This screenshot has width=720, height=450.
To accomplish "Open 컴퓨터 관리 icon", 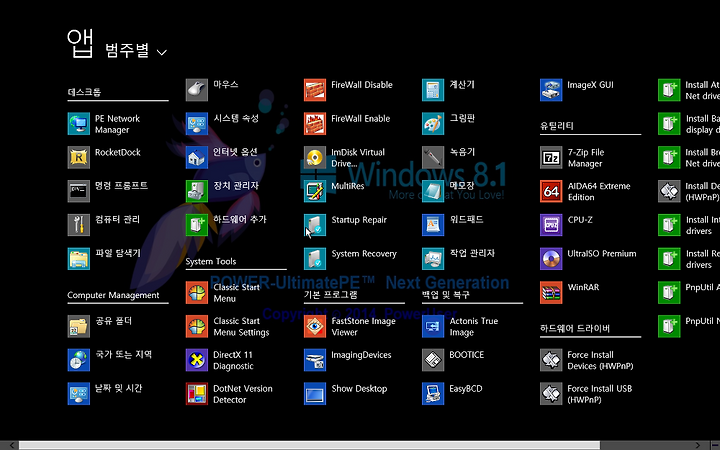I will point(79,225).
